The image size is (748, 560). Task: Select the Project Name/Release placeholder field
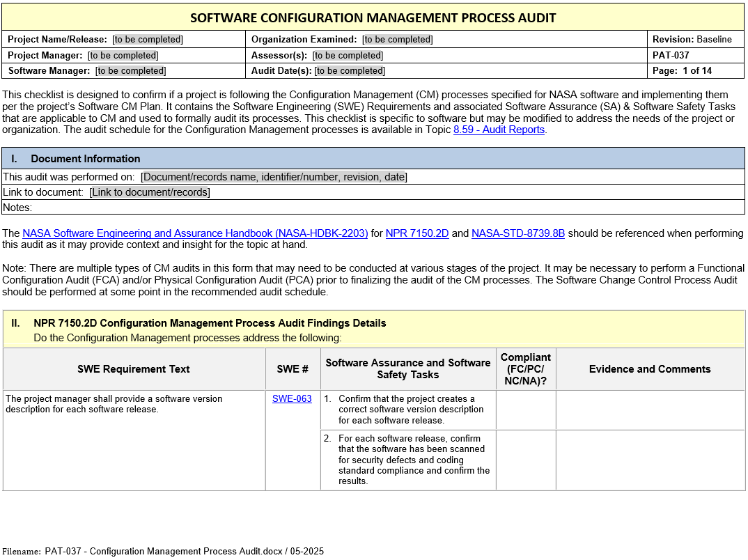coord(148,40)
